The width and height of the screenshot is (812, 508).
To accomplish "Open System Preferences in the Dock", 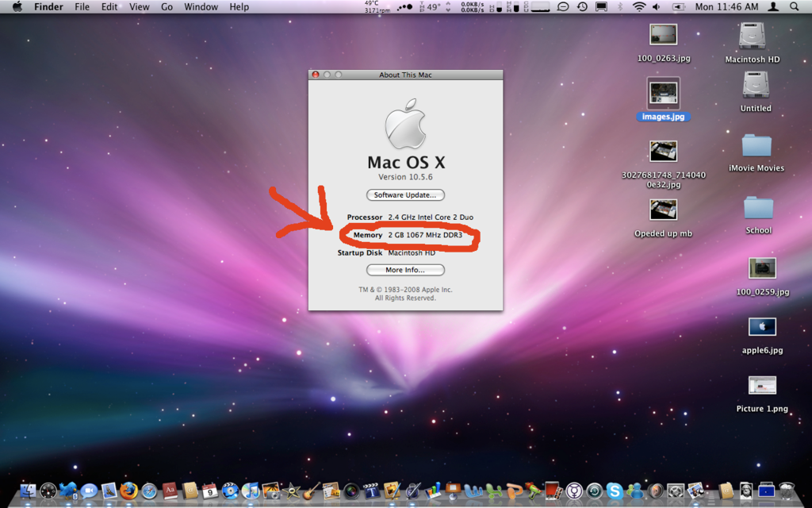I will tap(676, 491).
